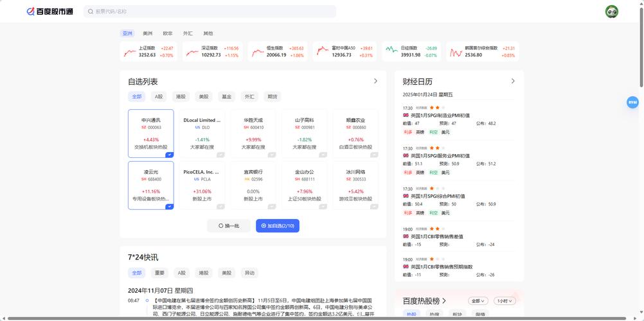
Task: Expand 自选列表 with the right chevron
Action: [375, 82]
